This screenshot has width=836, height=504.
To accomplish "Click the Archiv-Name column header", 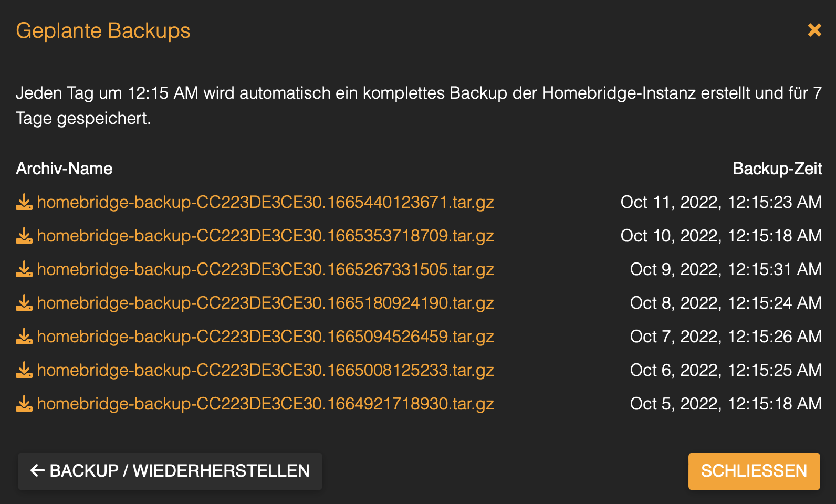I will tap(64, 169).
